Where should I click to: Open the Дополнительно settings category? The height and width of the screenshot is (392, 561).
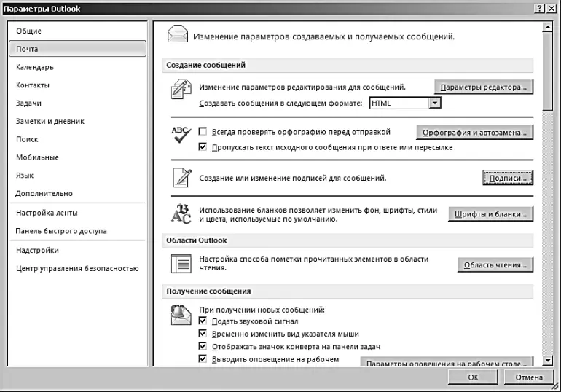77,194
